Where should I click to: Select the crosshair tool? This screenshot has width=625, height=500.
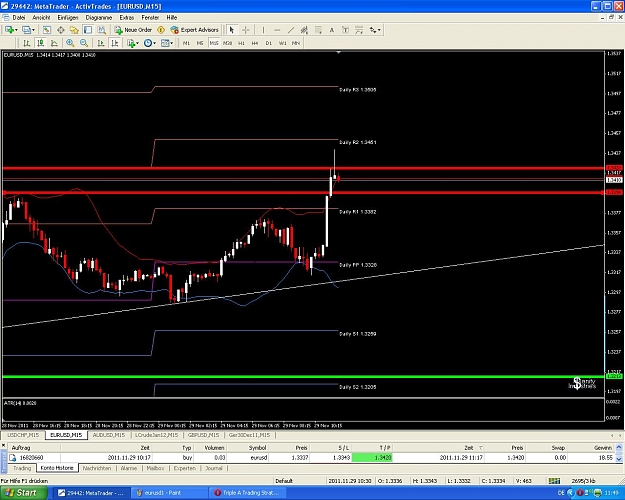(246, 30)
